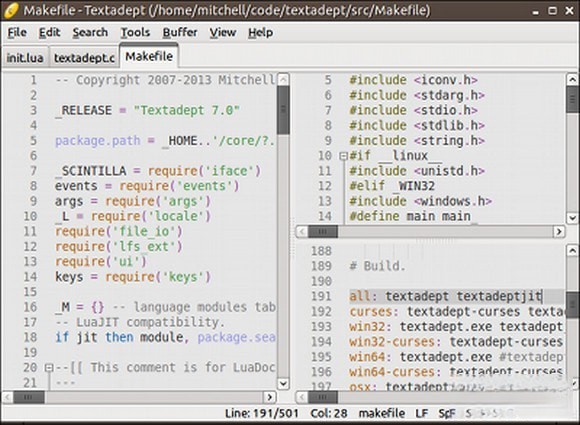Click the Makefile vertical scrollbar thumb
Screen dimensions: 580x425
[x=572, y=304]
